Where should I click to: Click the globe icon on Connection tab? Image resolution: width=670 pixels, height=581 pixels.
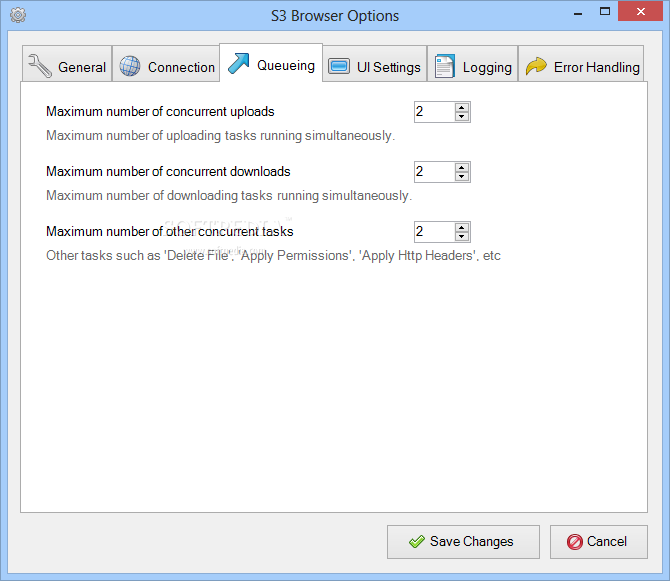tap(130, 66)
